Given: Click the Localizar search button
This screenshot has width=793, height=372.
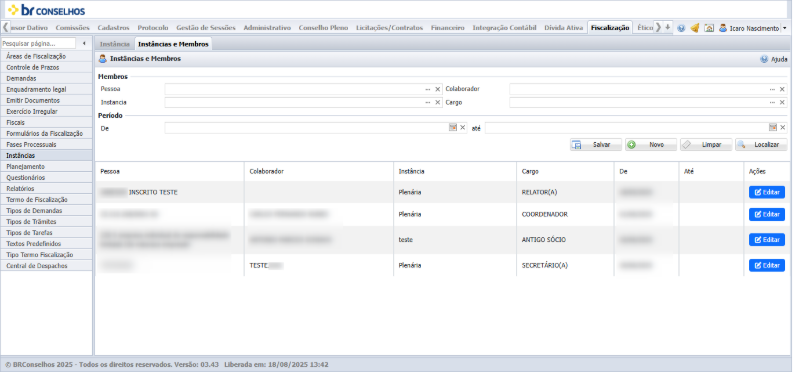Looking at the screenshot, I should [761, 145].
